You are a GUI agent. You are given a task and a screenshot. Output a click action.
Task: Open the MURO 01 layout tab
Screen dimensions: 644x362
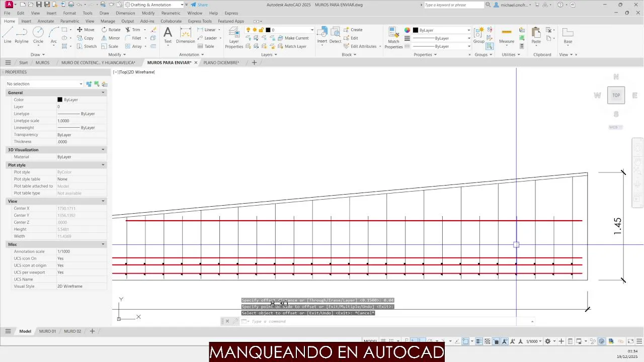point(48,331)
